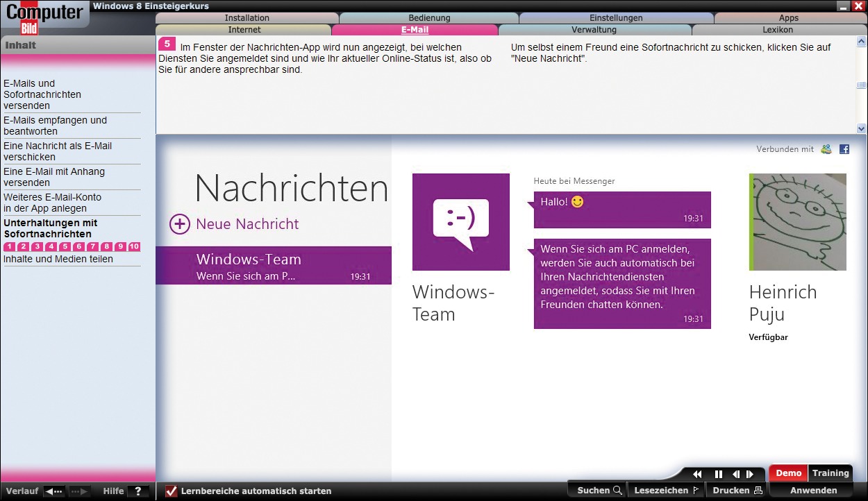Go back using Verlauf left arrow
868x501 pixels.
[54, 491]
